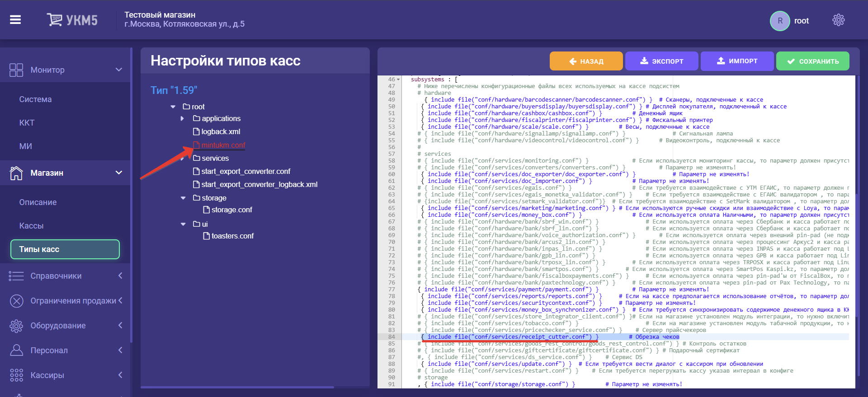Expand the Оборудование submenu arrow
868x397 pixels.
(x=120, y=325)
